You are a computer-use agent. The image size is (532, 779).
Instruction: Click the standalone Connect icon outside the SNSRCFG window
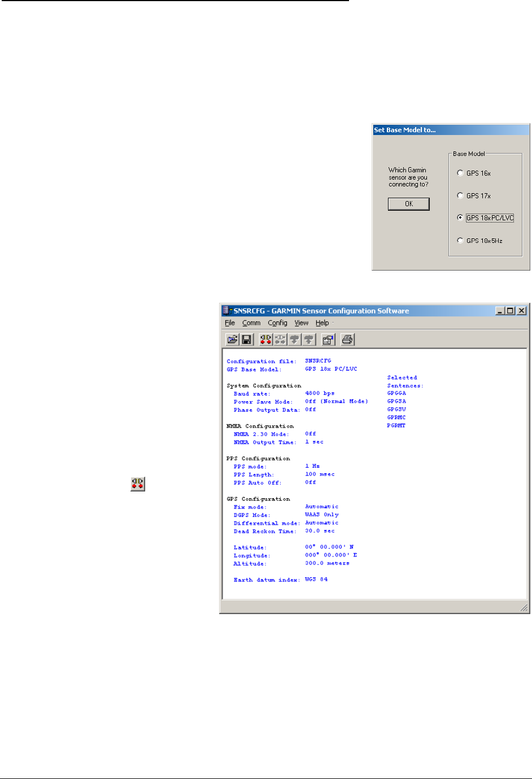tap(138, 484)
